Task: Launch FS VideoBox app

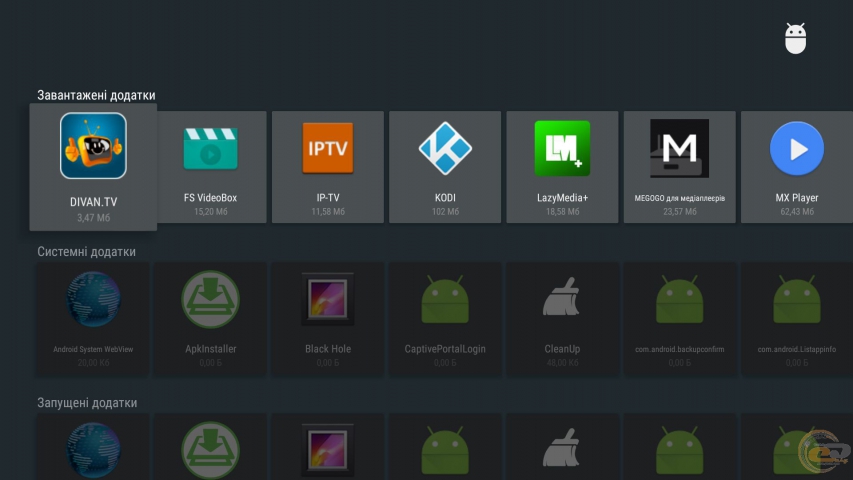Action: pos(210,165)
